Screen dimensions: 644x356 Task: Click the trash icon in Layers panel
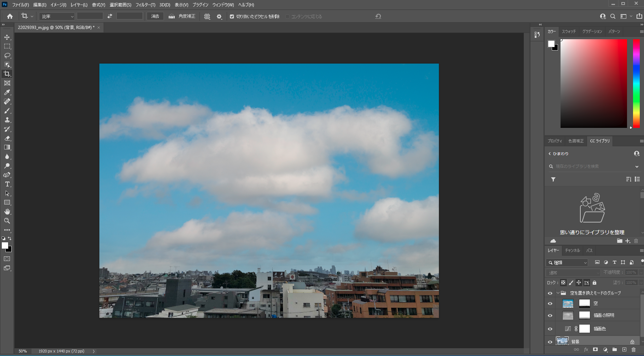pos(633,350)
